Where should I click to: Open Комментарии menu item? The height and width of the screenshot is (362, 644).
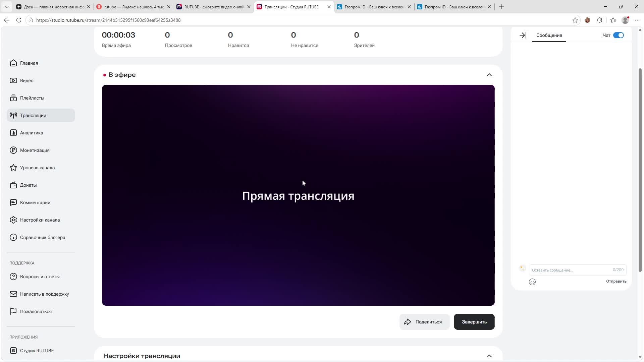point(41,202)
